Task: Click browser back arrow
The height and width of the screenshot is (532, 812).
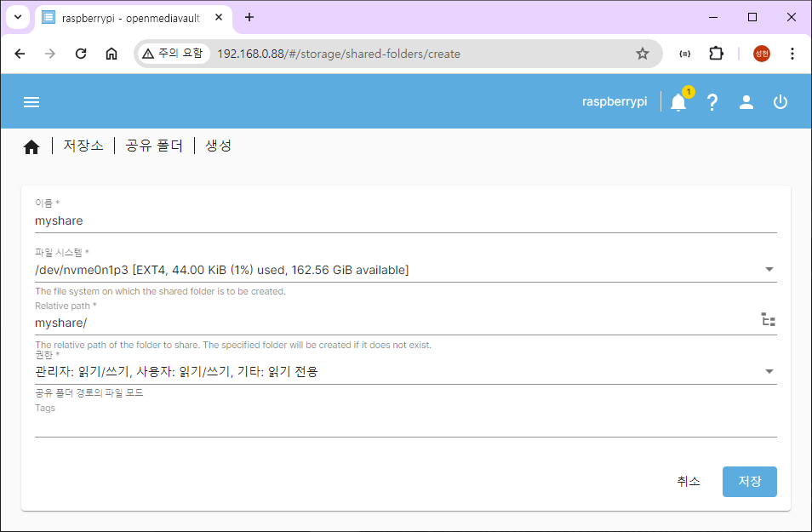Action: pos(20,54)
